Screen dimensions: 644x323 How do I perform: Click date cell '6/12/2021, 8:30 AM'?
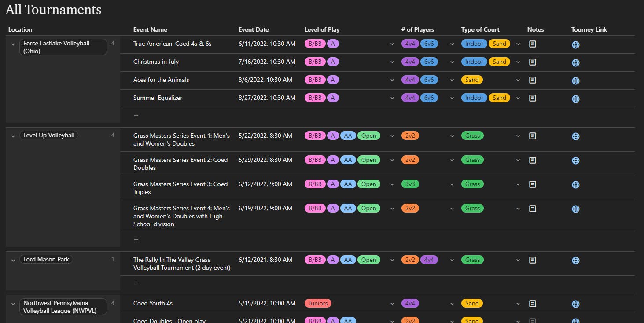265,260
